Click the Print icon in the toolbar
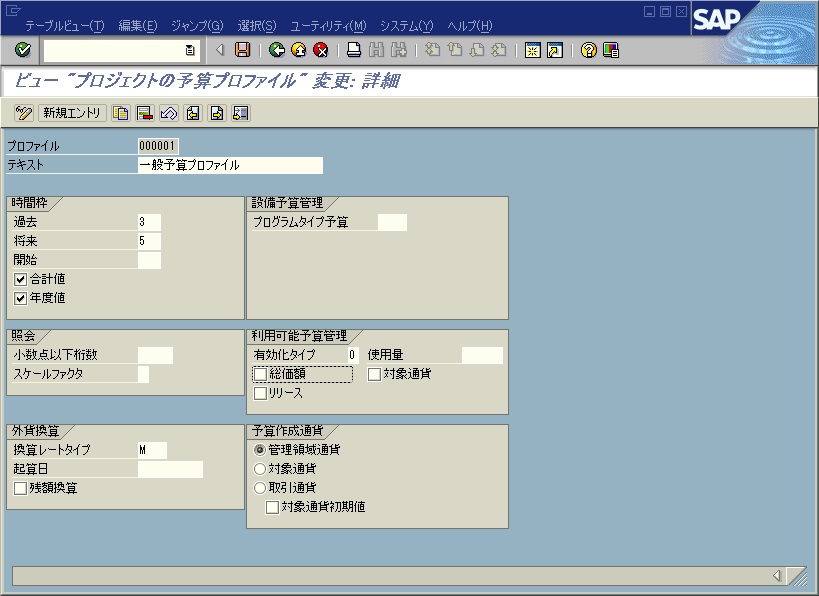This screenshot has width=819, height=596. coord(354,49)
